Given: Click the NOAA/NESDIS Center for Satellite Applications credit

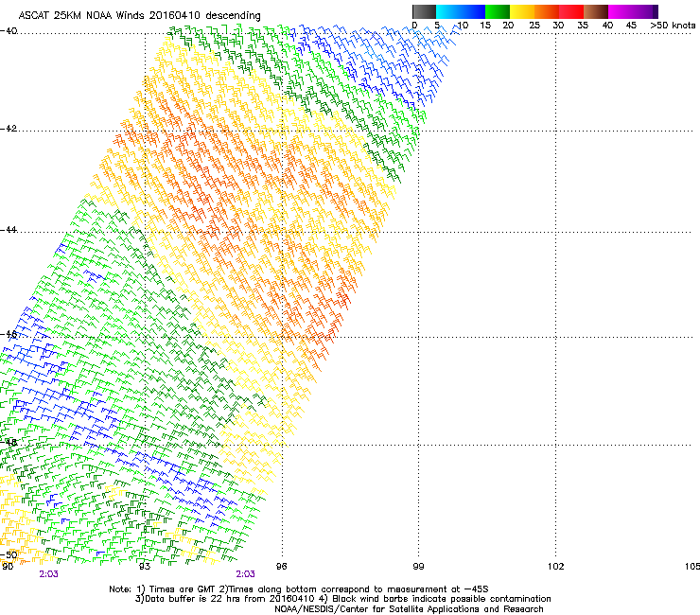Looking at the screenshot, I should tap(409, 609).
